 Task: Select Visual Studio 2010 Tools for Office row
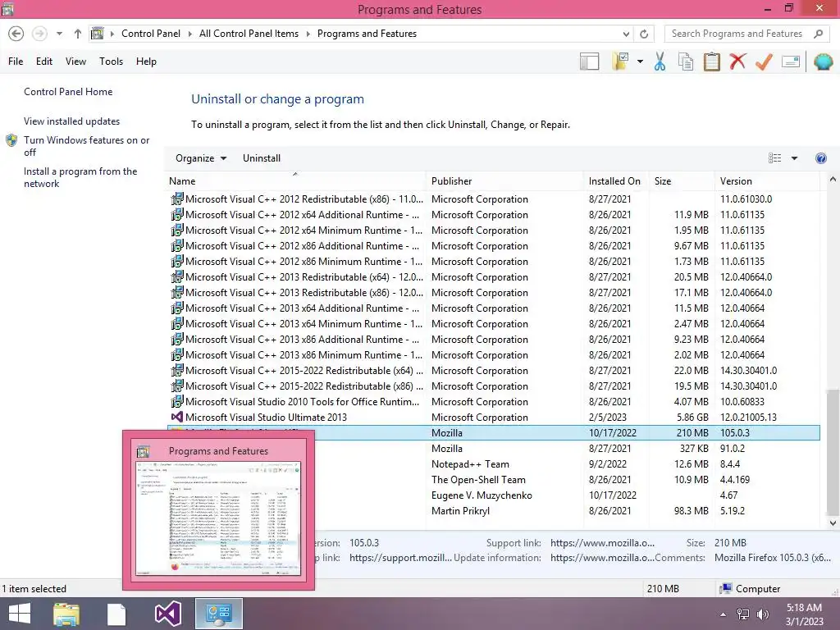(493, 402)
